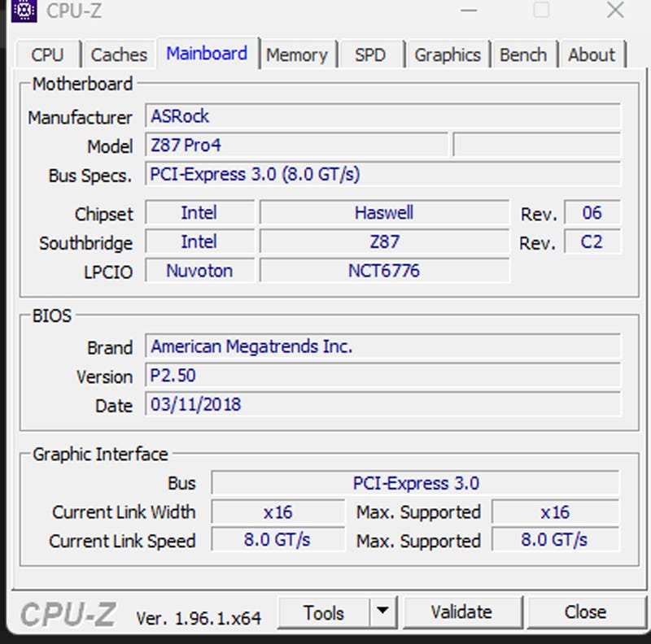
Task: Click the Close button at bottom
Action: (585, 613)
